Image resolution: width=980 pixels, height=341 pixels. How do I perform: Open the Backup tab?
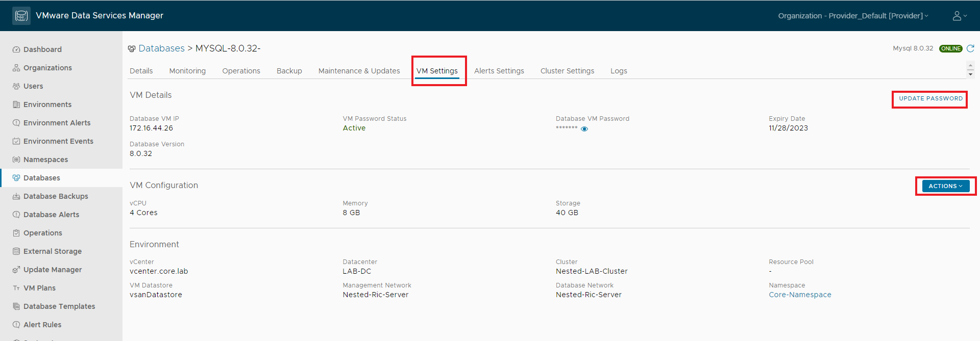[289, 71]
